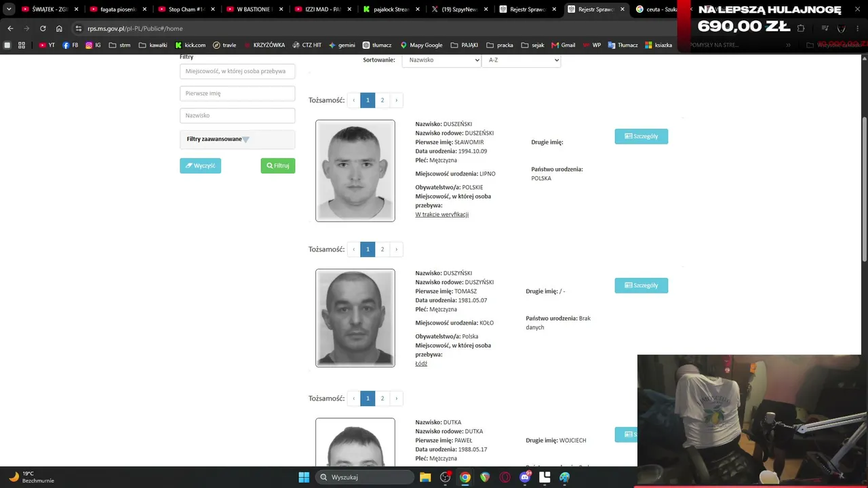This screenshot has width=868, height=488.
Task: Open the A-Z sort order dropdown
Action: pos(521,60)
